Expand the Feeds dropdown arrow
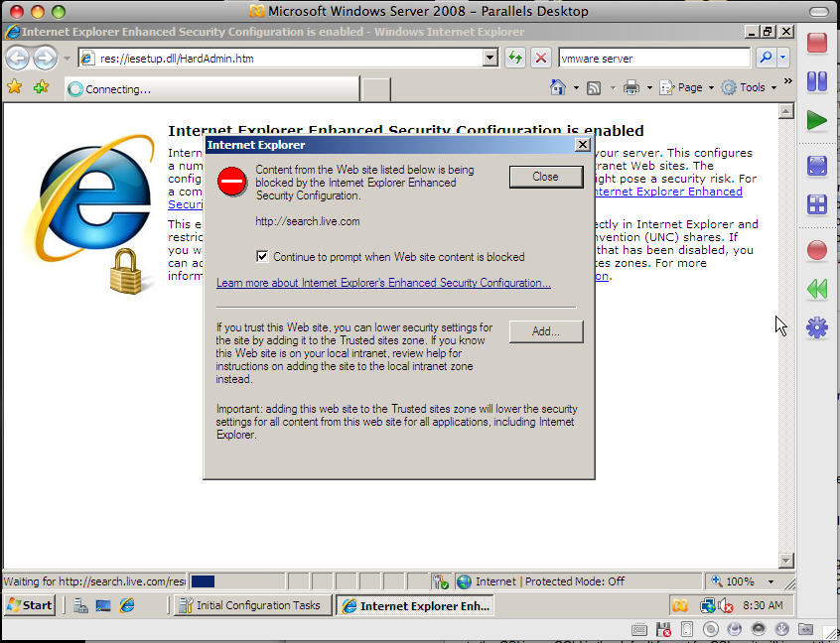840x643 pixels. 613,87
